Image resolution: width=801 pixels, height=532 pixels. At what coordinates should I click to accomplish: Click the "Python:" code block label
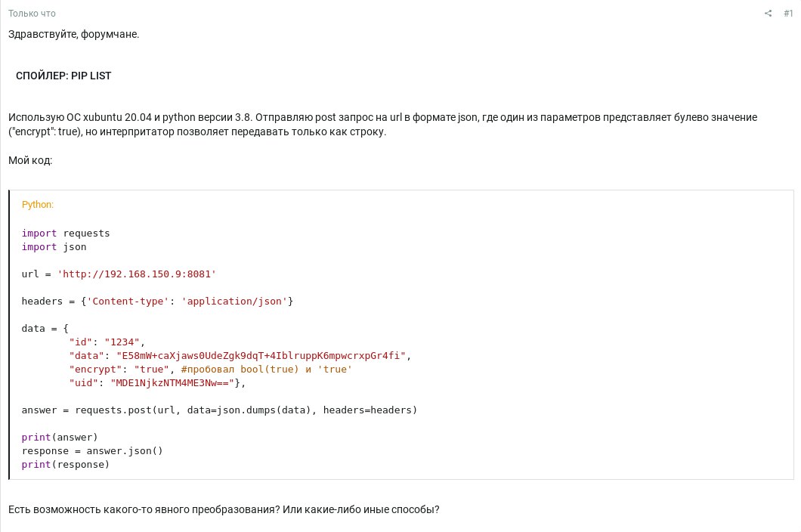point(37,205)
